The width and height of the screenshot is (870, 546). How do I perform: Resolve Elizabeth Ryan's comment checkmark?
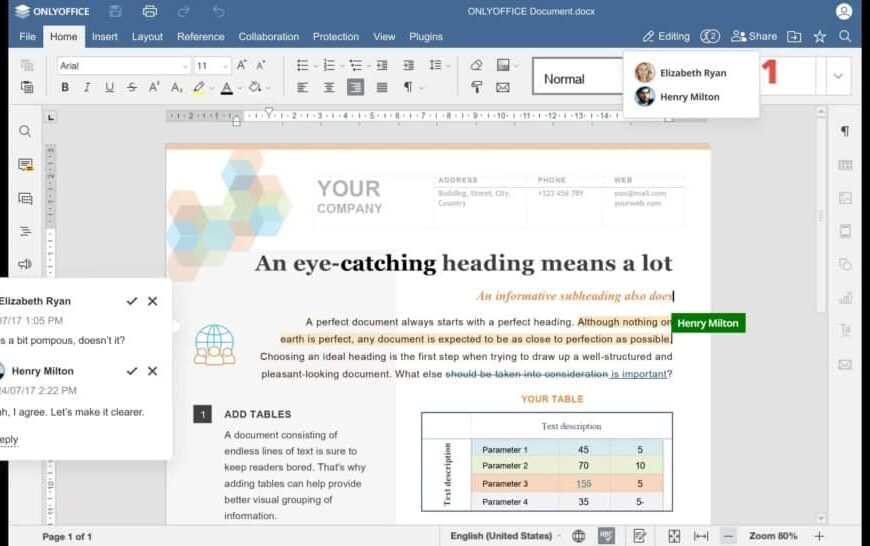pyautogui.click(x=131, y=301)
